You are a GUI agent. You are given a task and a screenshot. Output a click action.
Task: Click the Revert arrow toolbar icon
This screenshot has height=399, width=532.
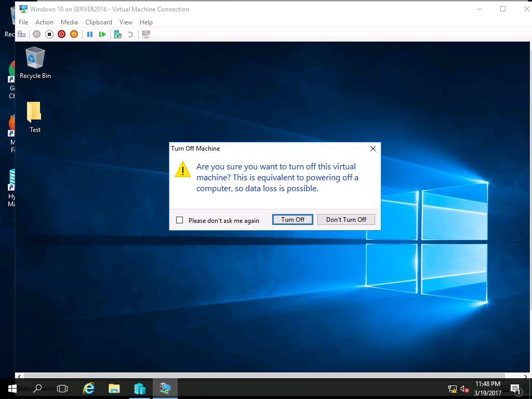[130, 34]
